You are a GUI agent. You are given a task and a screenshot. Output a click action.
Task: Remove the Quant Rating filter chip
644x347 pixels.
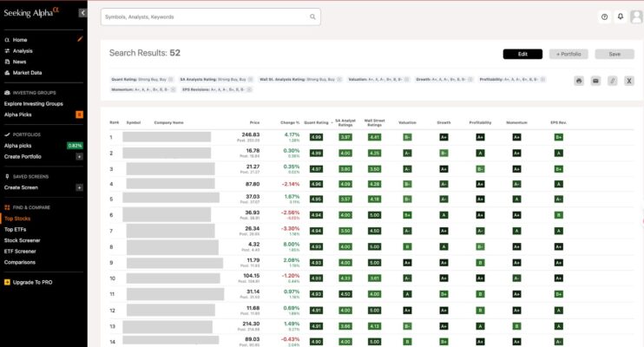pos(172,79)
